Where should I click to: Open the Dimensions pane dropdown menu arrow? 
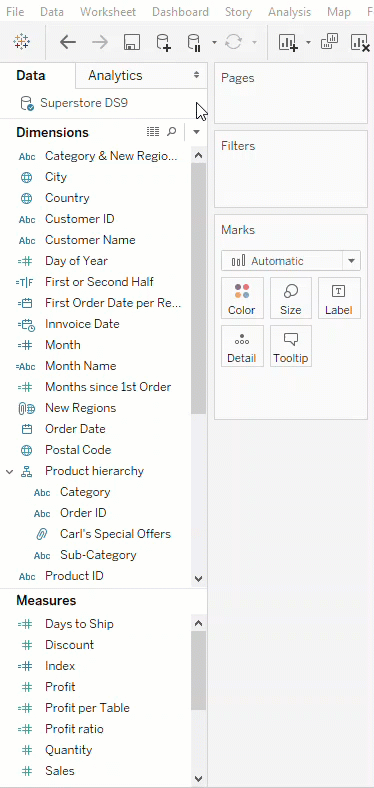click(x=197, y=132)
